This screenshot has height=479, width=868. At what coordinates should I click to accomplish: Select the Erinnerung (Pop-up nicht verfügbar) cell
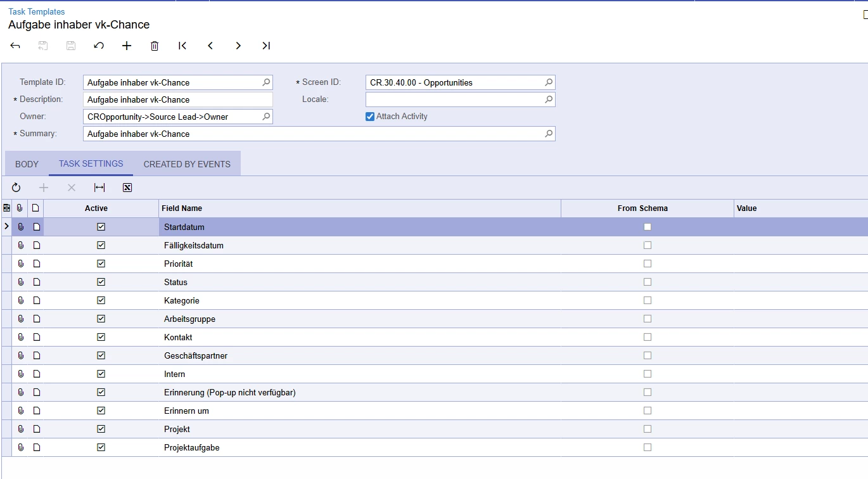(360, 392)
